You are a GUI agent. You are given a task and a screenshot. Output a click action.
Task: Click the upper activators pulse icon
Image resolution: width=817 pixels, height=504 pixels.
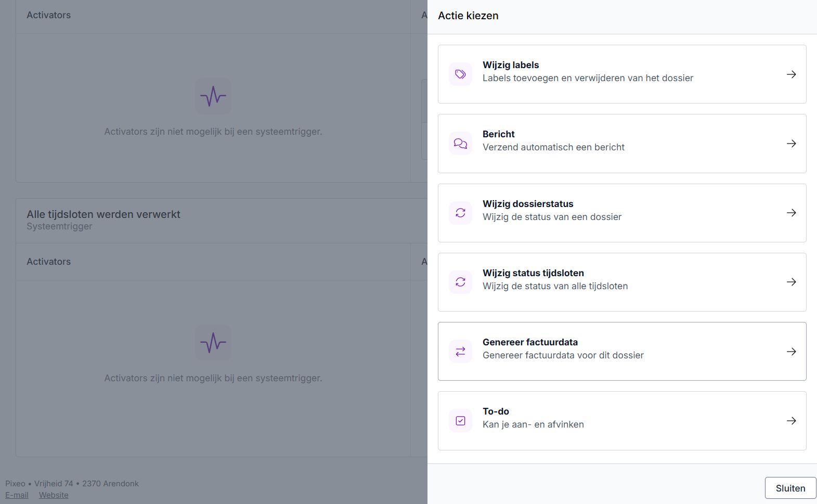(213, 96)
